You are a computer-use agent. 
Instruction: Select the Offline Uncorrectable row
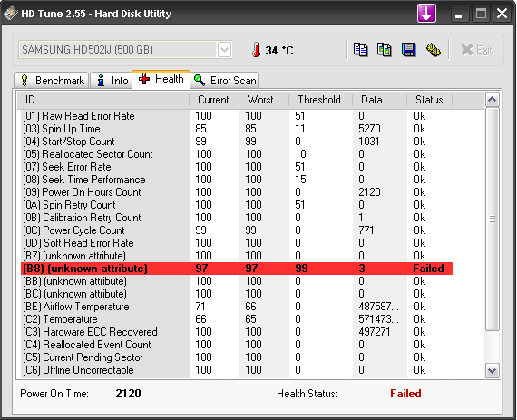pos(237,370)
